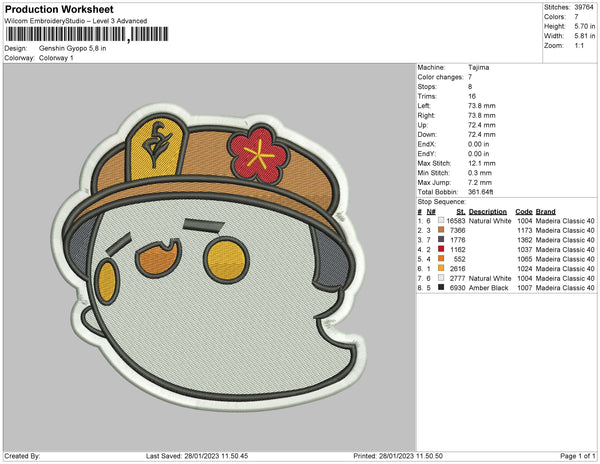Click the EndX value '0.00 in'
This screenshot has height=464, width=600.
[x=478, y=144]
